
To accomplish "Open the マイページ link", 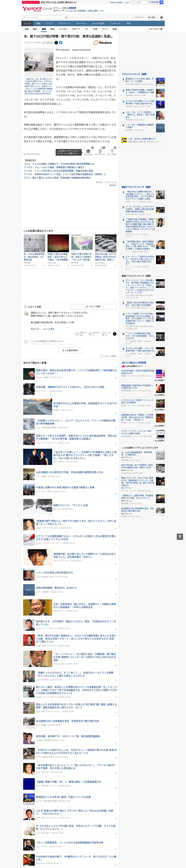I will pyautogui.click(x=139, y=18).
